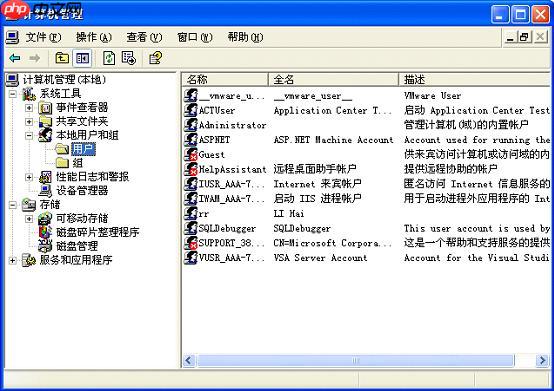Click the IWAM_AAA-7... account icon
Image resolution: width=554 pixels, height=391 pixels.
pyautogui.click(x=191, y=199)
